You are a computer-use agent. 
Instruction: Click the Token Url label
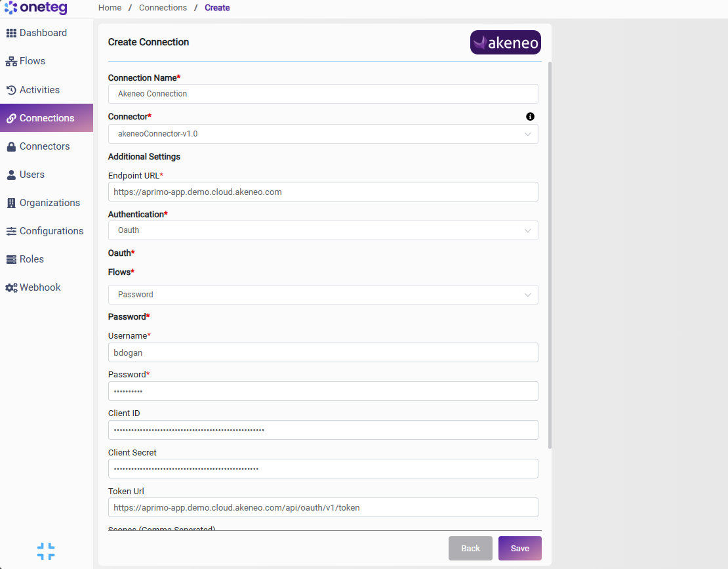click(127, 492)
